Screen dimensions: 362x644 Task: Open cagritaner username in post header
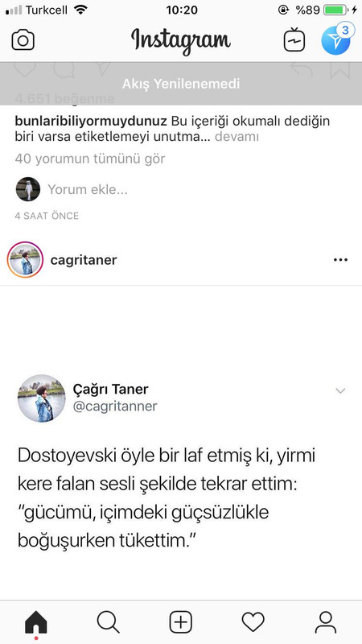pyautogui.click(x=84, y=260)
